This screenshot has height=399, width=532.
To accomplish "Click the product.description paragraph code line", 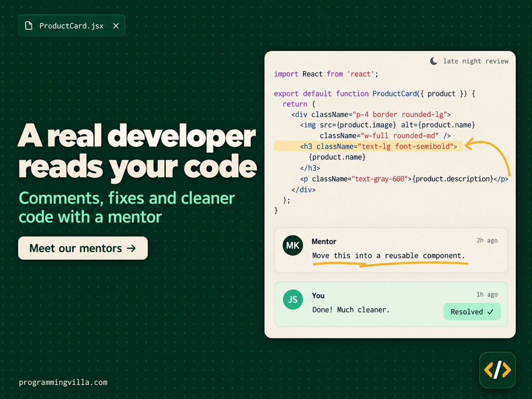I will (404, 179).
